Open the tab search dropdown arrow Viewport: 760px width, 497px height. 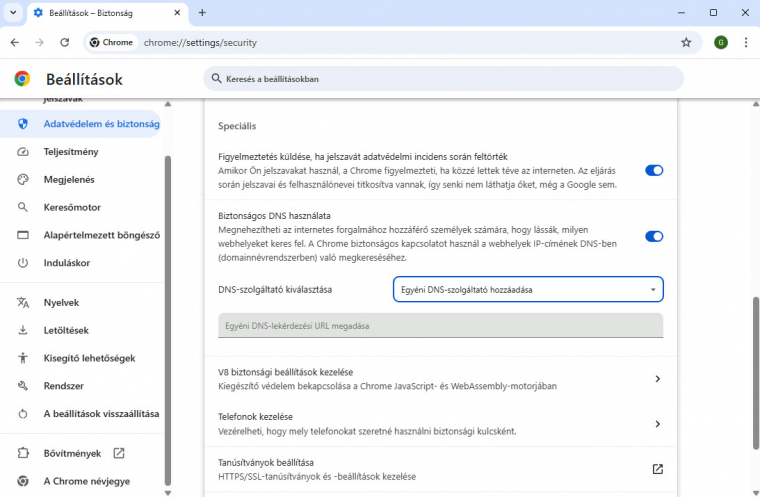(x=13, y=13)
